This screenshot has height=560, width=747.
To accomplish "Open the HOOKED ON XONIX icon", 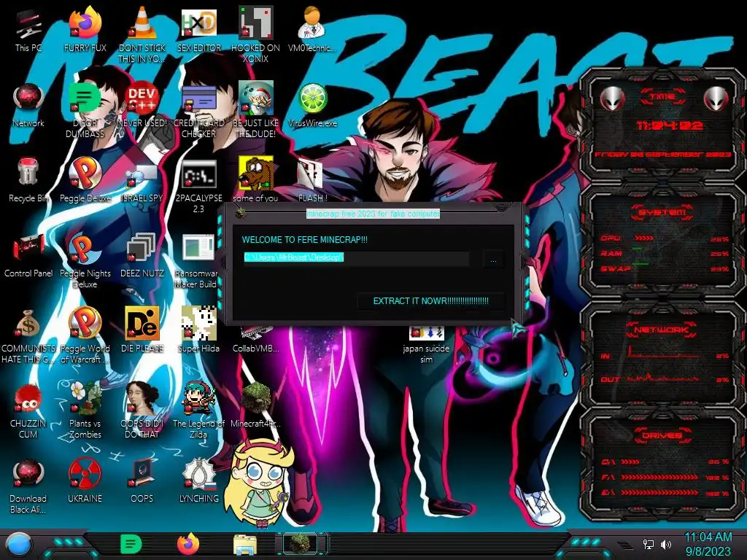I will pos(256,34).
